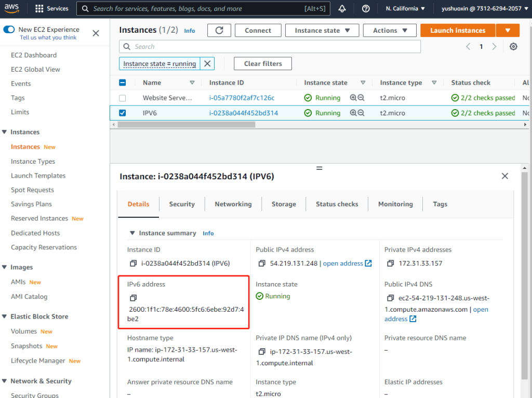This screenshot has height=398, width=532.
Task: Toggle the New EC2 Experience switch
Action: pyautogui.click(x=9, y=30)
